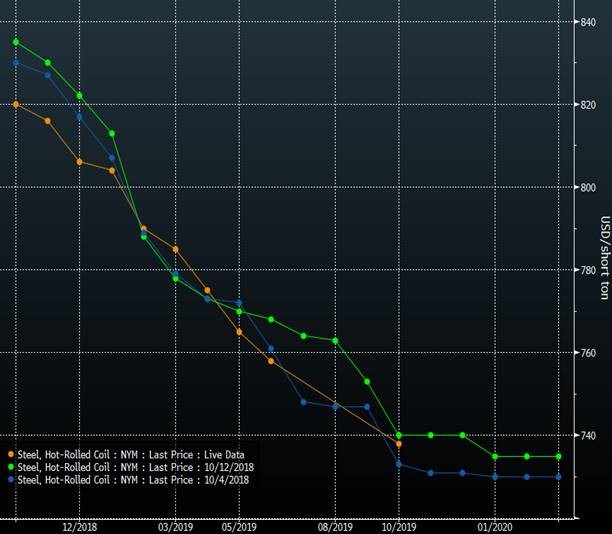The width and height of the screenshot is (612, 534).
Task: Select the last blue data point on the right
Action: point(559,477)
